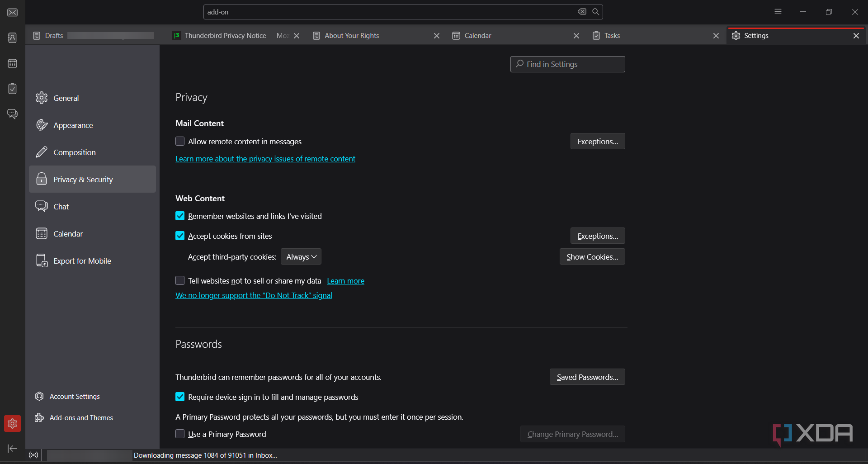The width and height of the screenshot is (868, 464).
Task: Click the red Settings gear icon
Action: 13,424
